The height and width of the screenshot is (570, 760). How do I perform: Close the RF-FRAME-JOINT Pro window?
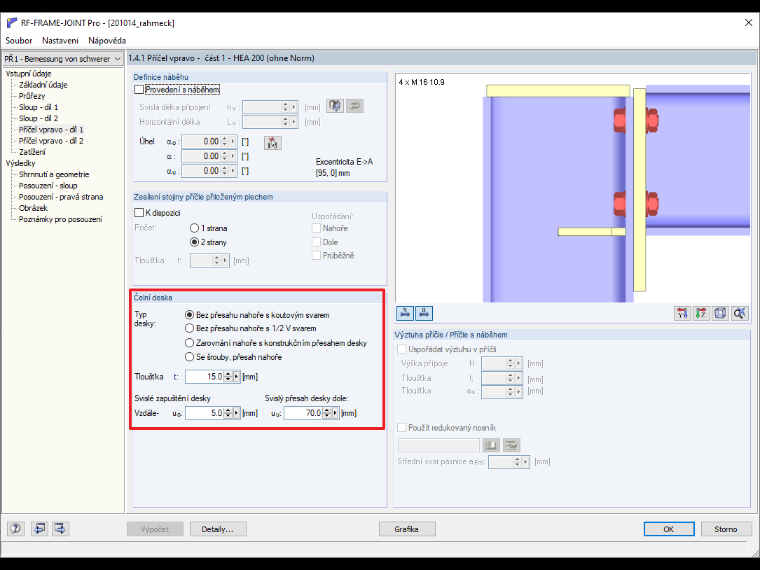[x=748, y=22]
